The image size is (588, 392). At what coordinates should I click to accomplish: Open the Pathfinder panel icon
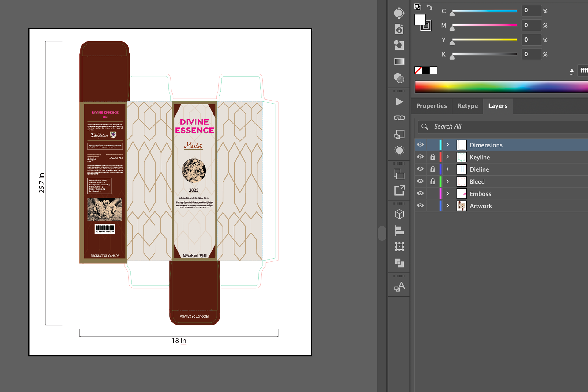coord(399,263)
